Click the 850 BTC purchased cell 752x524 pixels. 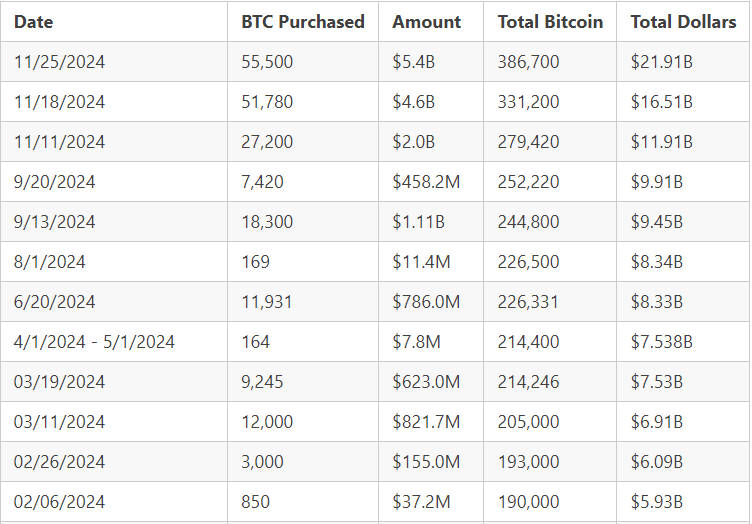[255, 502]
